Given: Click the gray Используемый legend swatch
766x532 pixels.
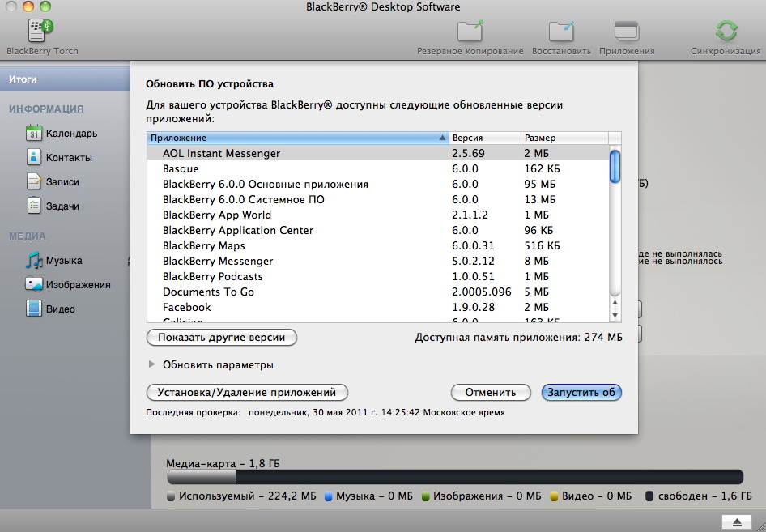Looking at the screenshot, I should tap(171, 496).
